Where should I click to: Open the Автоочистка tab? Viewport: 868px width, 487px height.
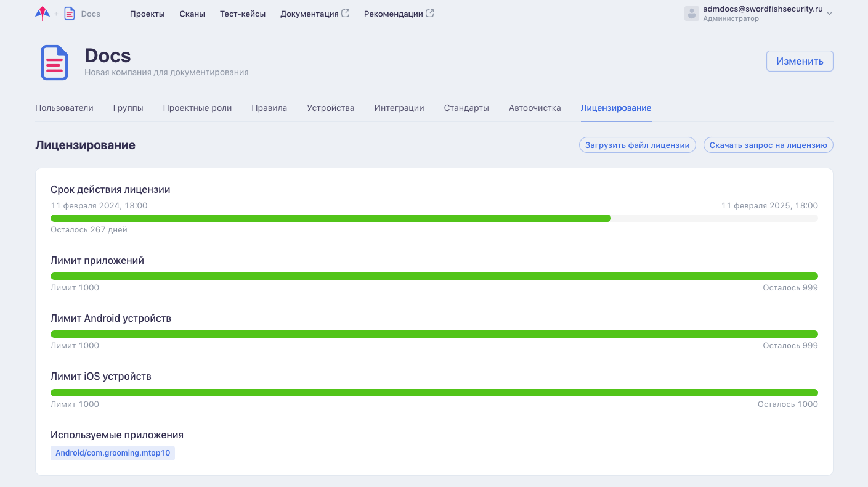pos(535,108)
